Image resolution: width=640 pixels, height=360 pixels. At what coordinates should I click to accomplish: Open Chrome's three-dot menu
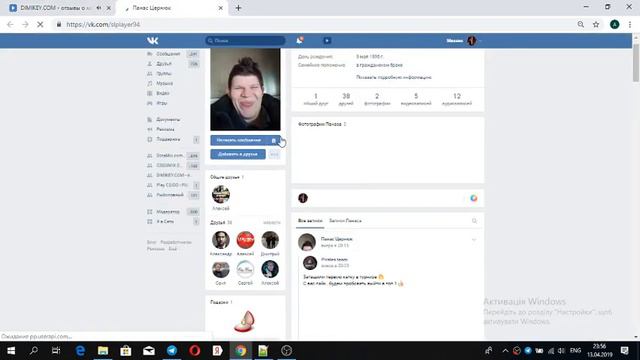[x=630, y=24]
